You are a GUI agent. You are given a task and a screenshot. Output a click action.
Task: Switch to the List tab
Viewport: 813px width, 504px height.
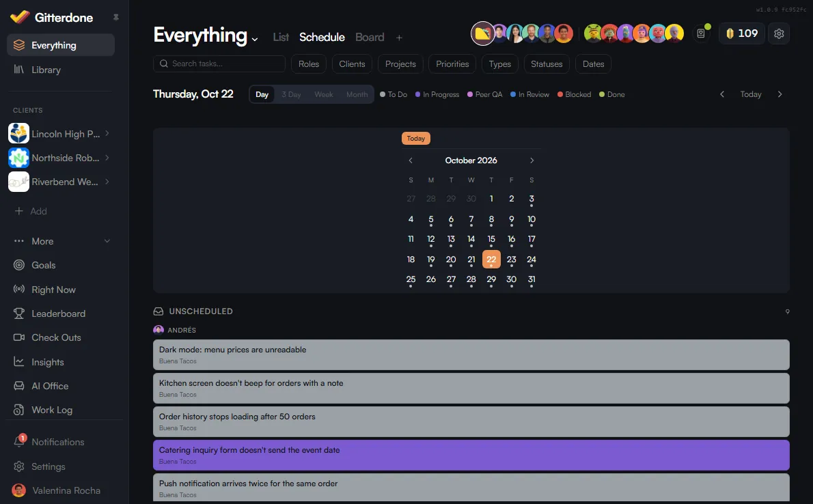point(281,38)
